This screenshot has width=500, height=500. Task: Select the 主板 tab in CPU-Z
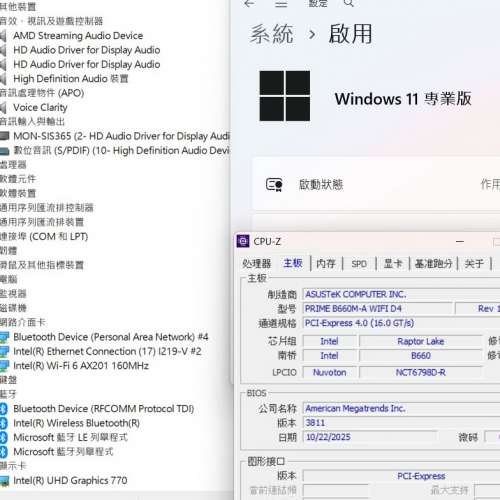point(293,263)
